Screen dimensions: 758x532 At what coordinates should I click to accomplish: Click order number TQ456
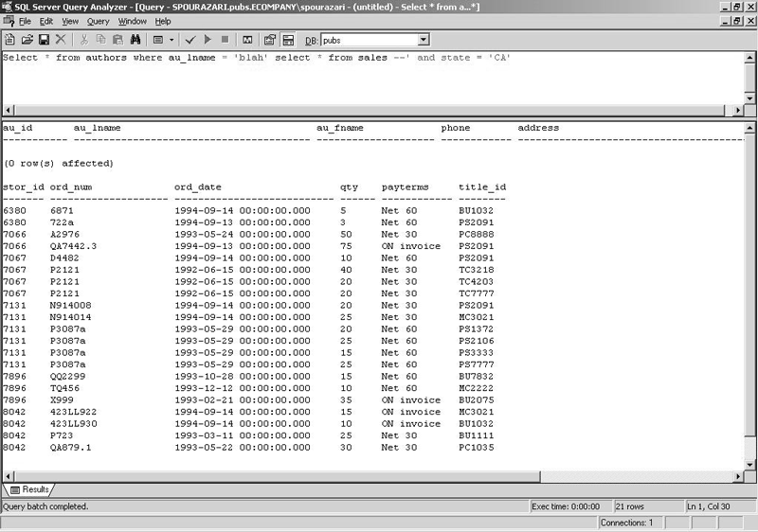coord(64,388)
